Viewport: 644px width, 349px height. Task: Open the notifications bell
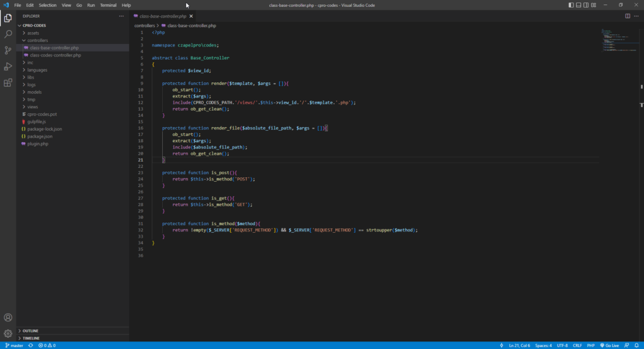636,345
